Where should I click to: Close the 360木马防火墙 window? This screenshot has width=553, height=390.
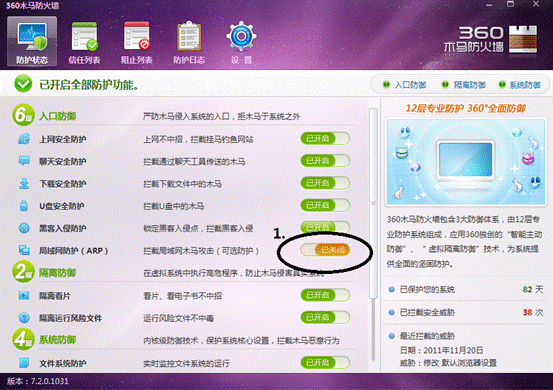536,4
